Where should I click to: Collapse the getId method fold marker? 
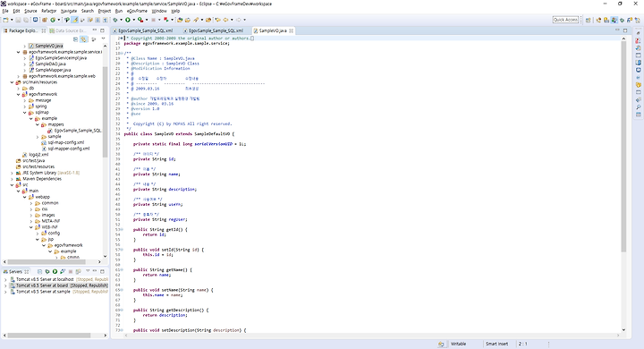[x=122, y=229]
